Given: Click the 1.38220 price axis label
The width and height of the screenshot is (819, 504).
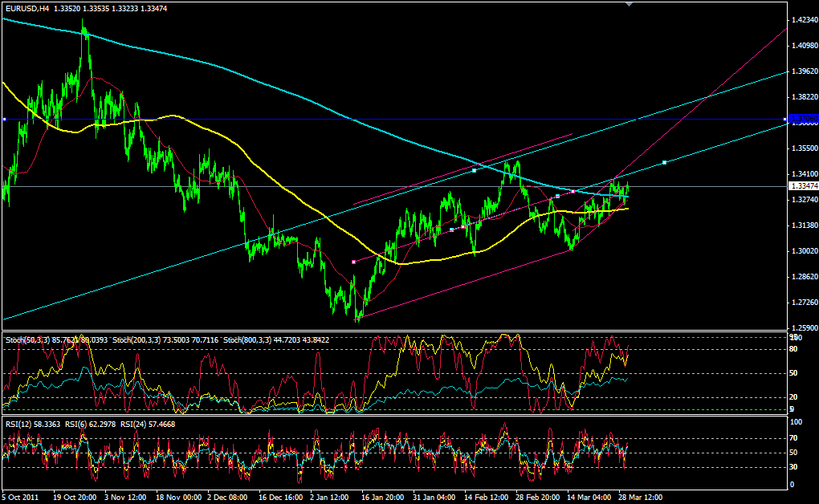Looking at the screenshot, I should point(805,96).
